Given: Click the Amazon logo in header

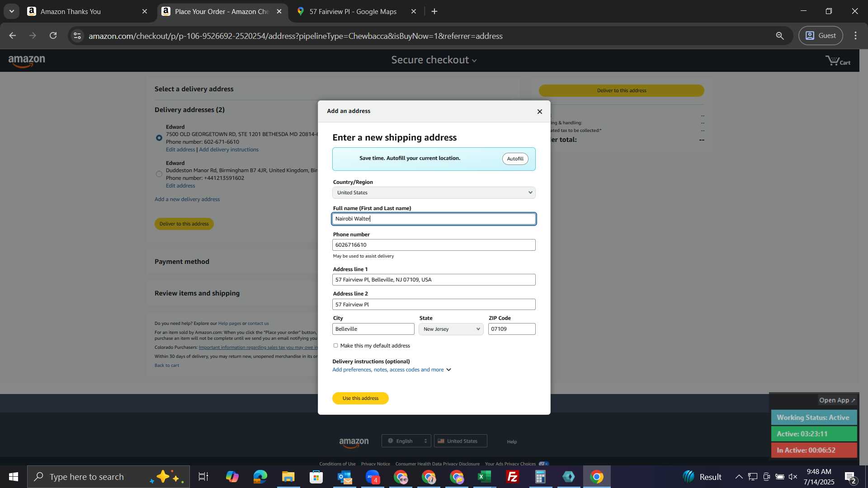Looking at the screenshot, I should click(27, 61).
